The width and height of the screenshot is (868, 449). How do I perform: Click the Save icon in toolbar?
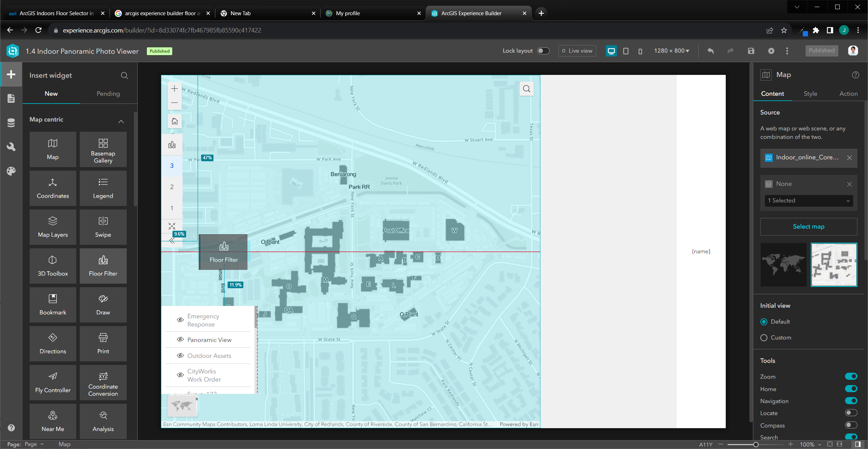point(751,51)
